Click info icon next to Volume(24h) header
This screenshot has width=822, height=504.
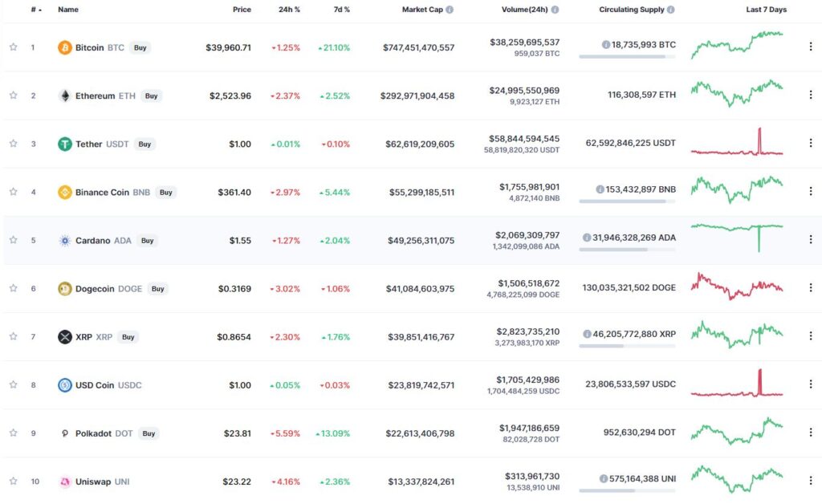(x=555, y=10)
